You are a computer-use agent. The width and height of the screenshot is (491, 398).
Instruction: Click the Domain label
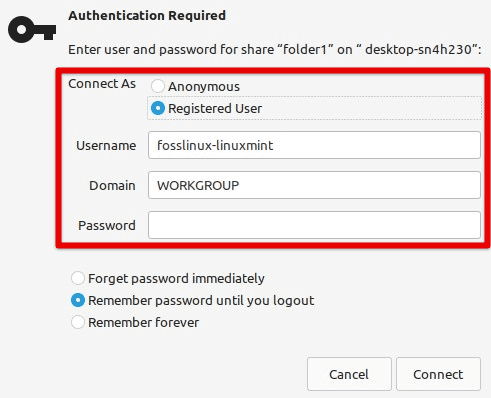click(112, 185)
